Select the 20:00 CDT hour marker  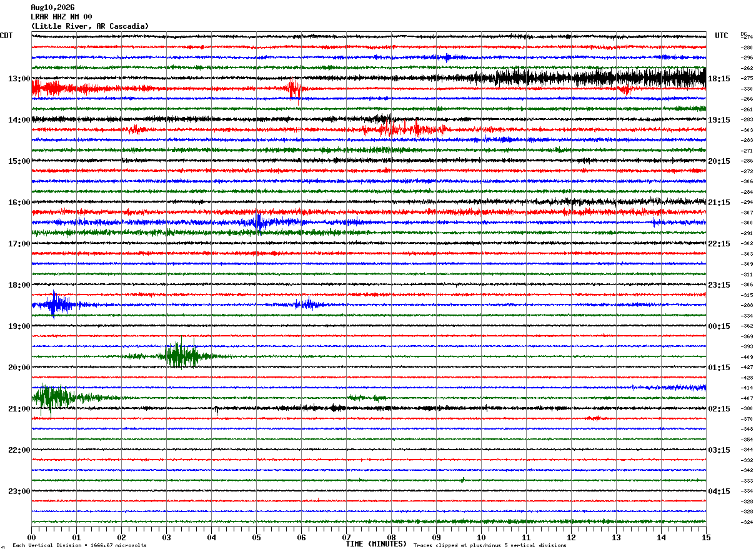pyautogui.click(x=19, y=368)
